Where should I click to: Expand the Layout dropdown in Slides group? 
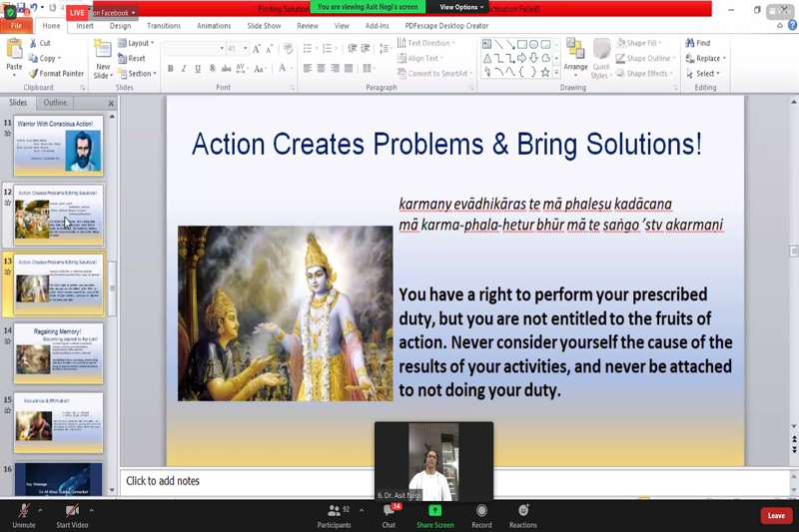[x=138, y=43]
